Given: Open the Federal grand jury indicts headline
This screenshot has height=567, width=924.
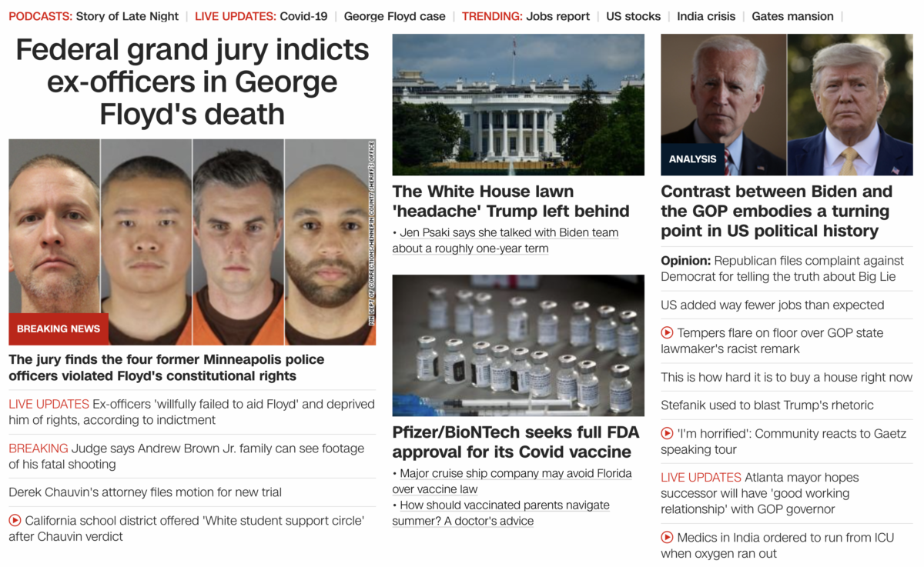Looking at the screenshot, I should coord(192,82).
